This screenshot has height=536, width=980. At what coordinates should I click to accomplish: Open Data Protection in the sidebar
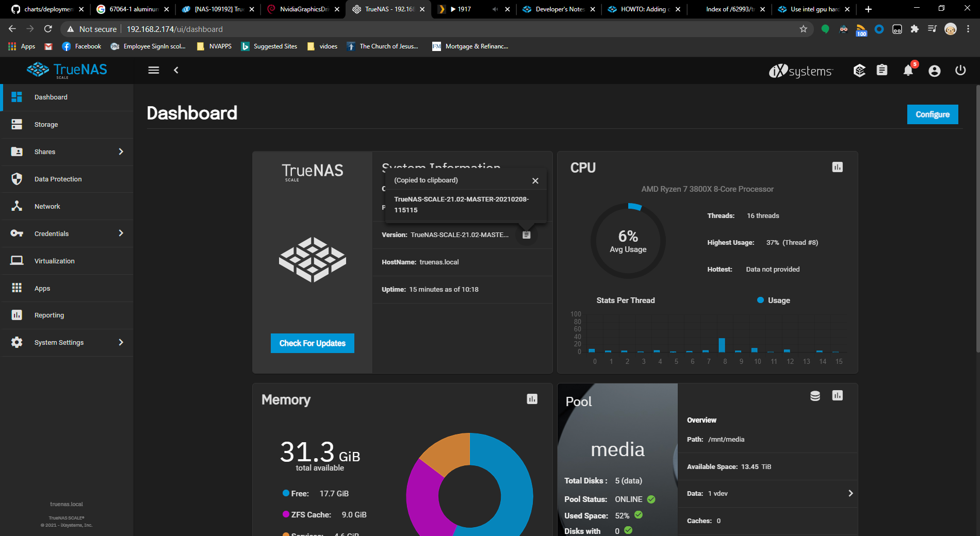(x=67, y=179)
